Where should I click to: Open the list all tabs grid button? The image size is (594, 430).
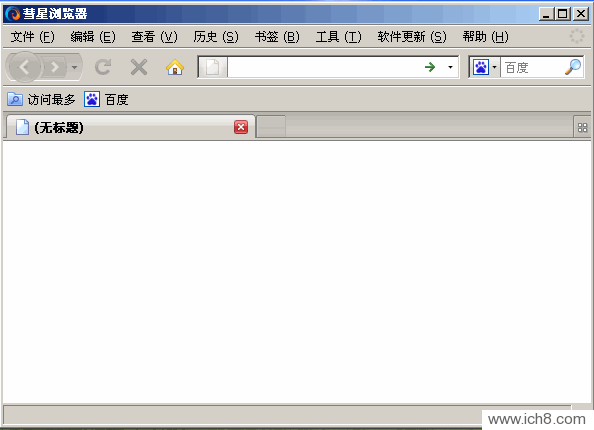click(x=583, y=128)
